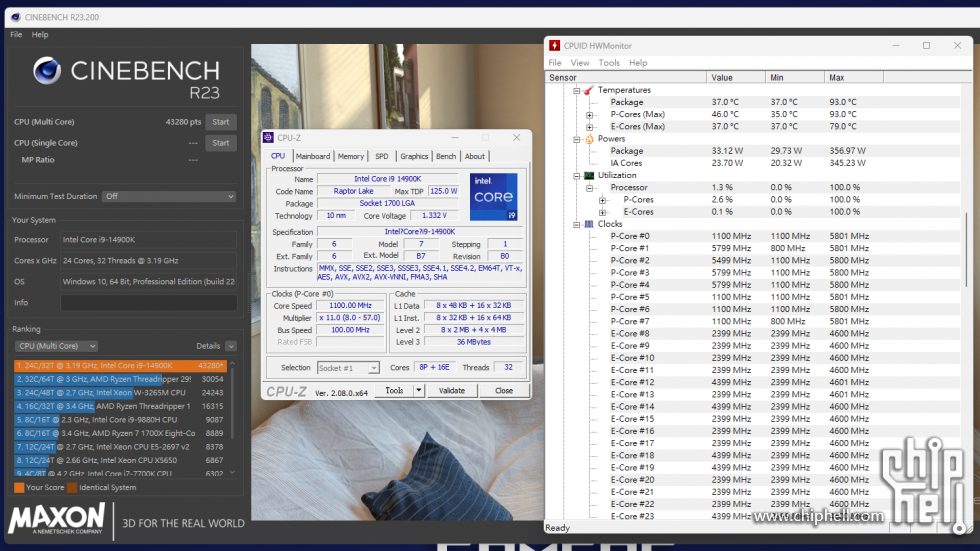Collapse the Utilization tree node

577,176
